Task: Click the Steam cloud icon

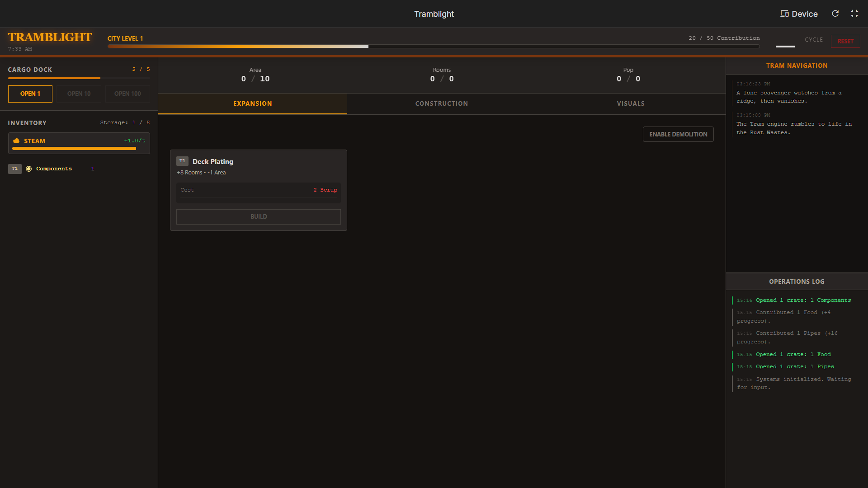Action: click(16, 141)
